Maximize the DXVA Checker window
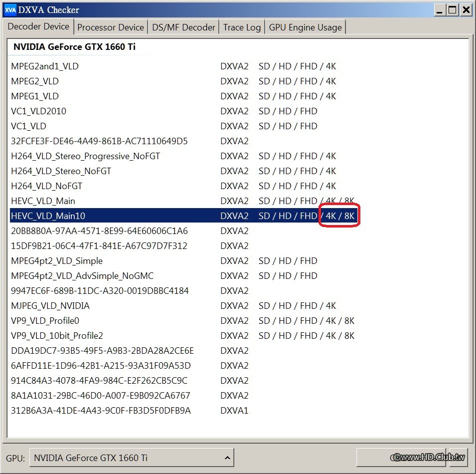This screenshot has width=476, height=474. click(x=452, y=10)
